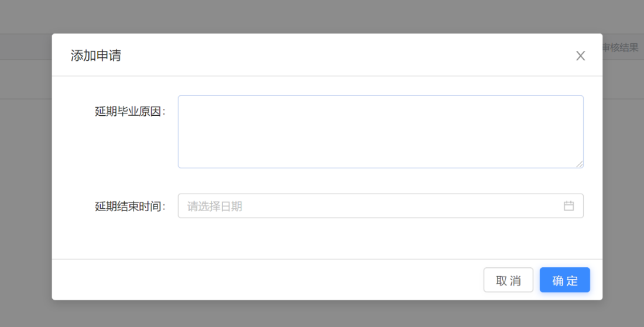Viewport: 644px width, 327px height.
Task: Click the 添加申请 dialog title text
Action: (x=96, y=56)
